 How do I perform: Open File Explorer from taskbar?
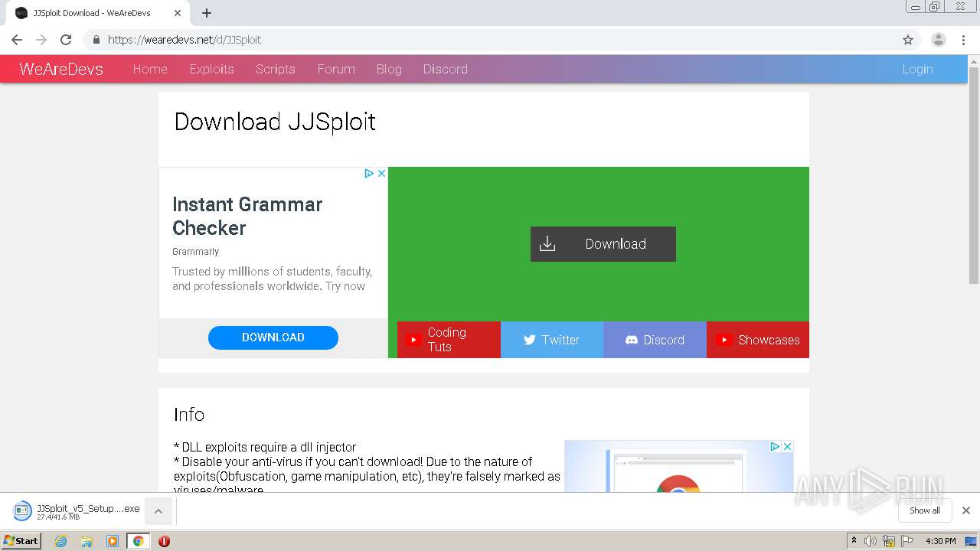pyautogui.click(x=87, y=541)
